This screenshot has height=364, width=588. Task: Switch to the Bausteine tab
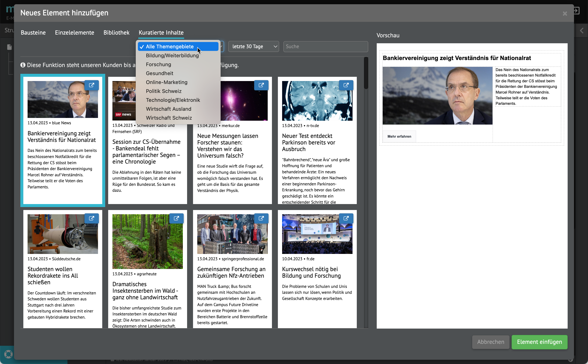pos(33,32)
